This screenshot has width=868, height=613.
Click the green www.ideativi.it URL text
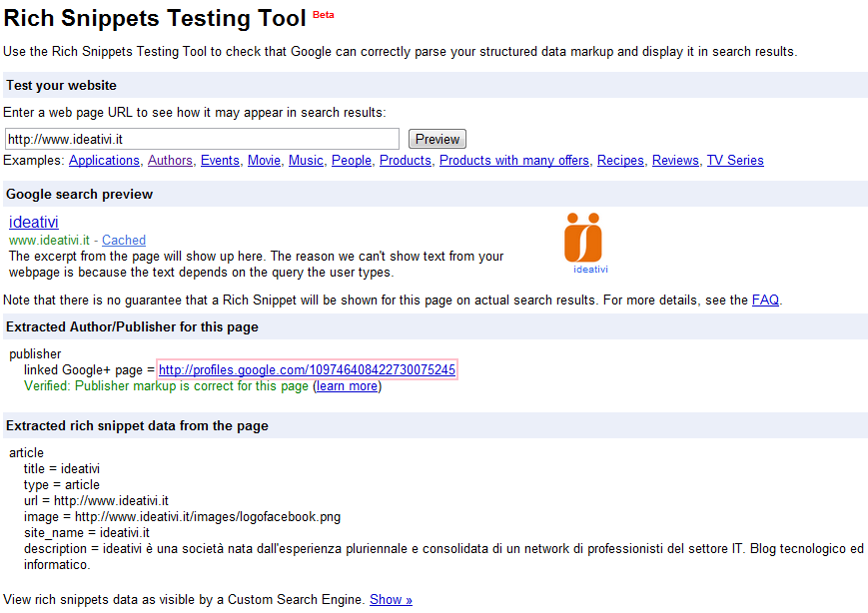[49, 241]
